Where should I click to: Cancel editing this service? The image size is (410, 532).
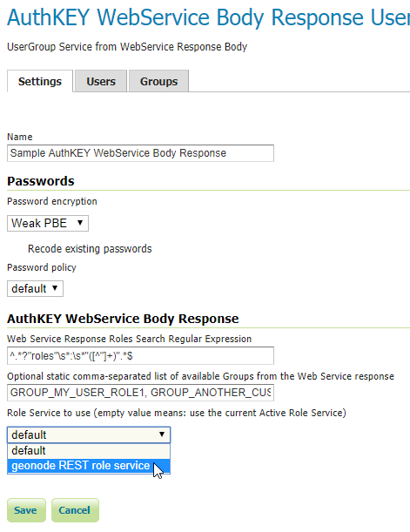click(x=75, y=510)
